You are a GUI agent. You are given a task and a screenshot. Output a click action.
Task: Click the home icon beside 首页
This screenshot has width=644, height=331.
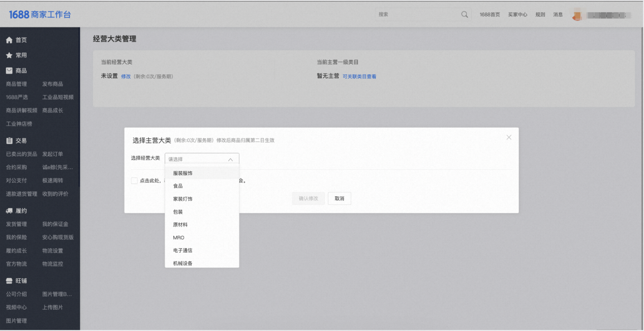point(9,40)
